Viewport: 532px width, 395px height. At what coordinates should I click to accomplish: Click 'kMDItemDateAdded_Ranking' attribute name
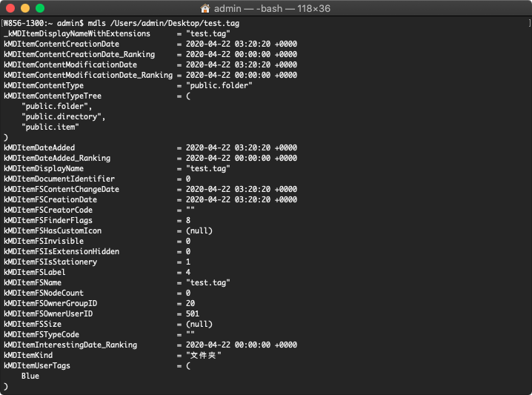57,158
